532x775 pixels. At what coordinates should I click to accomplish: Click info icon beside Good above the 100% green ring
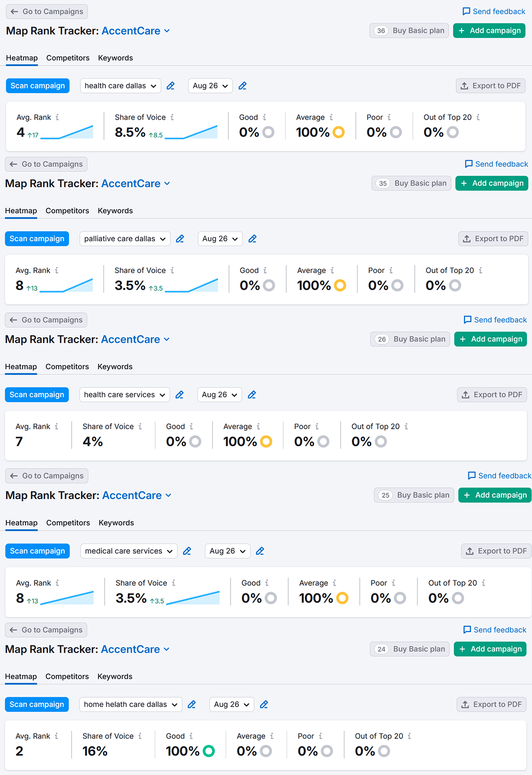[191, 736]
